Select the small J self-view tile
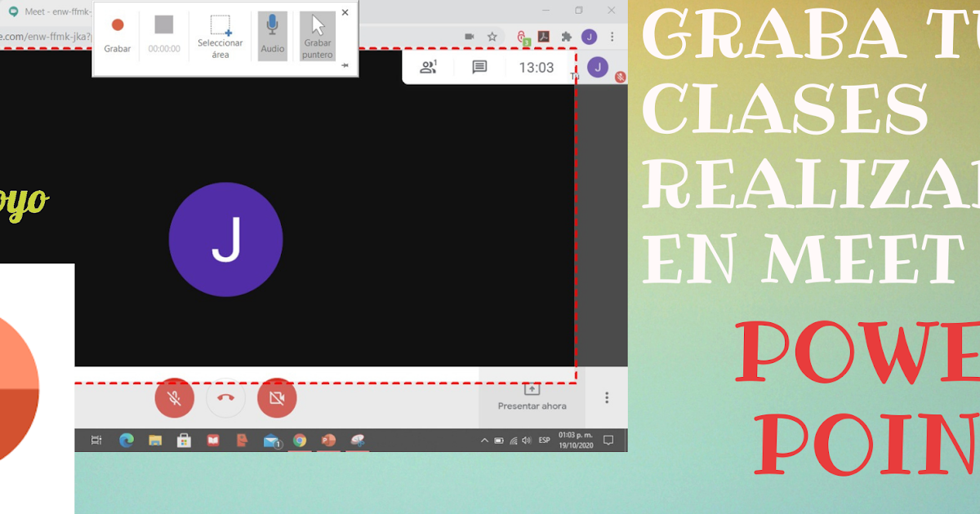 [599, 68]
